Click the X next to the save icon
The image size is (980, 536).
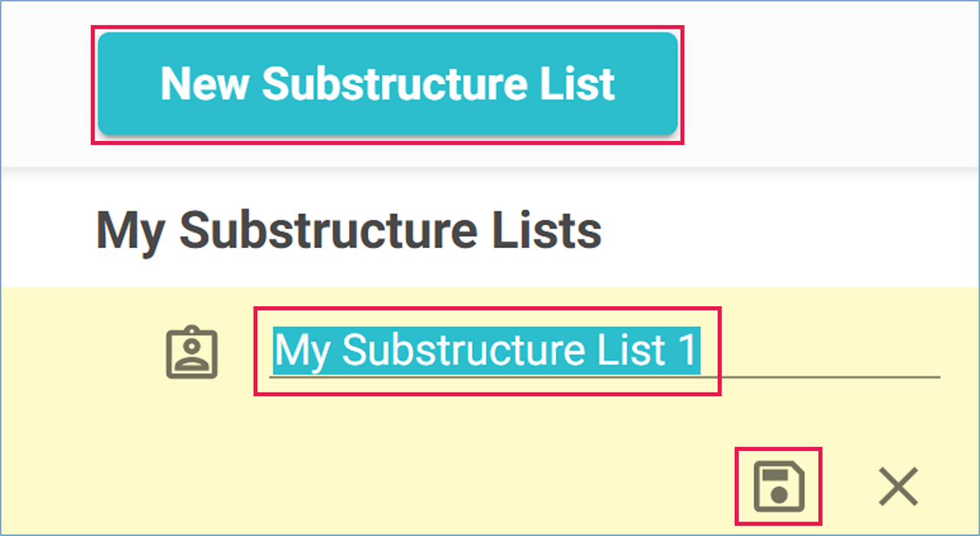click(898, 487)
